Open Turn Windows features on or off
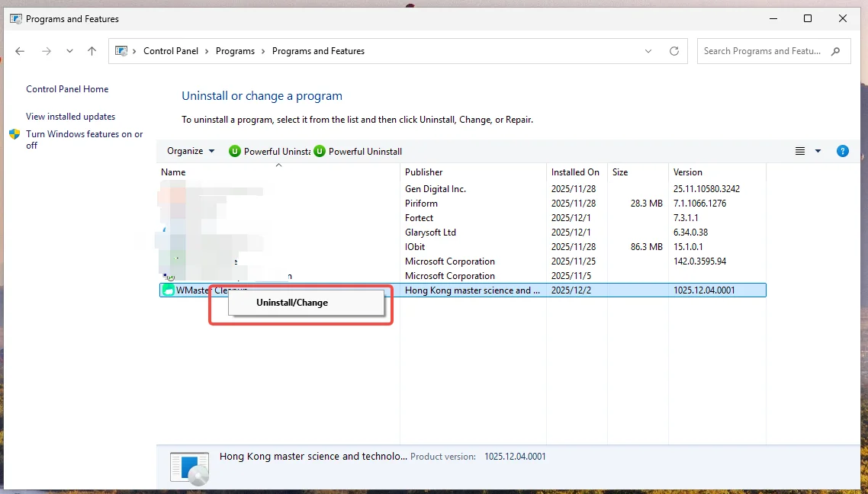 pos(84,140)
